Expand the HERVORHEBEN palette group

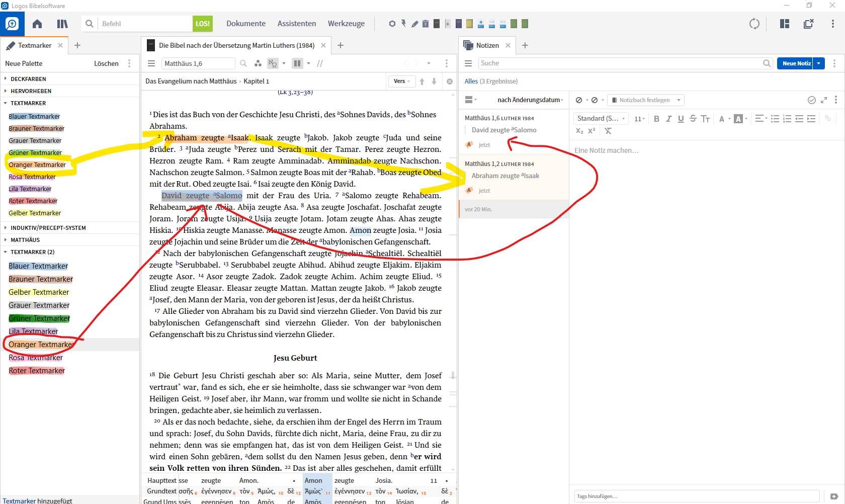pyautogui.click(x=31, y=91)
